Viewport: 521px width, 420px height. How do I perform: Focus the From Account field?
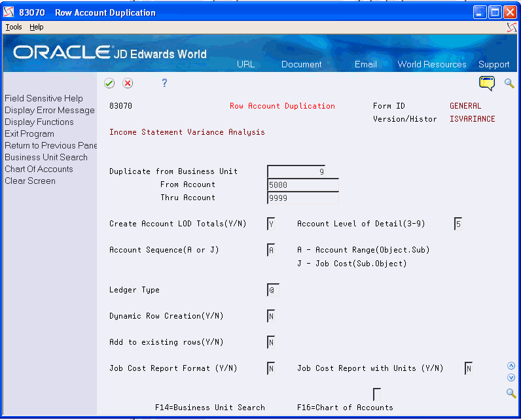tap(303, 184)
